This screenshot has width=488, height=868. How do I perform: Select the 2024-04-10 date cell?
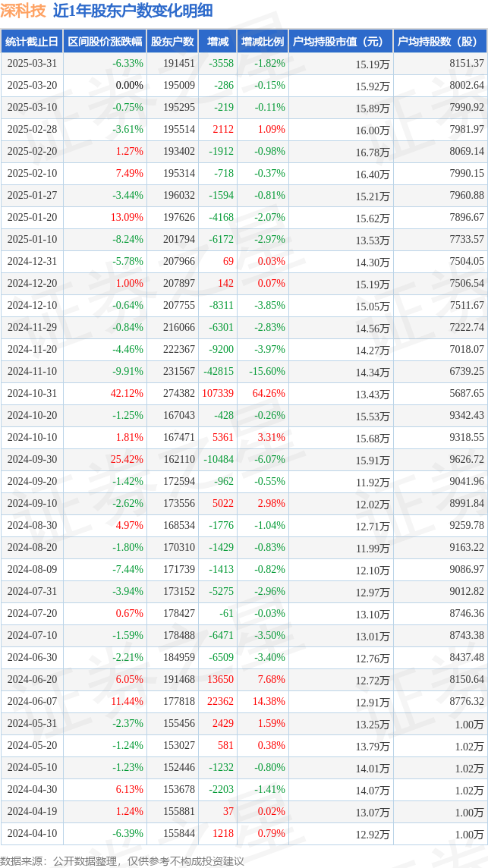(x=32, y=832)
